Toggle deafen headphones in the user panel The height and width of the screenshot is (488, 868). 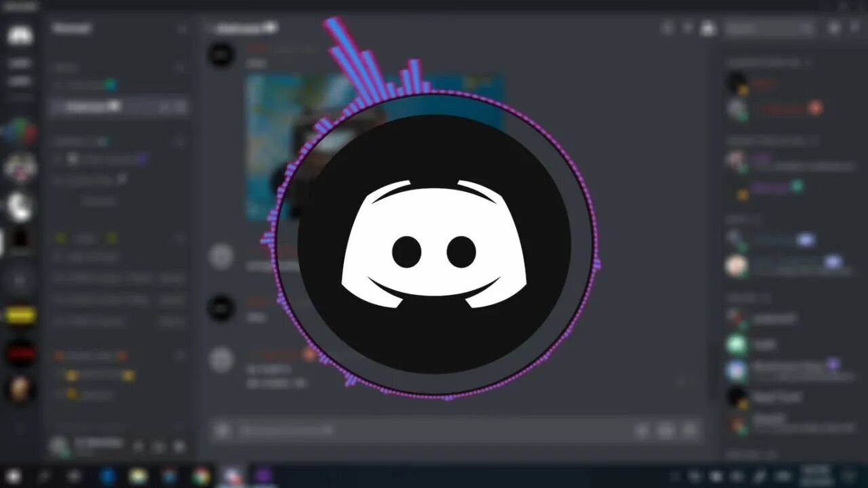[x=159, y=446]
